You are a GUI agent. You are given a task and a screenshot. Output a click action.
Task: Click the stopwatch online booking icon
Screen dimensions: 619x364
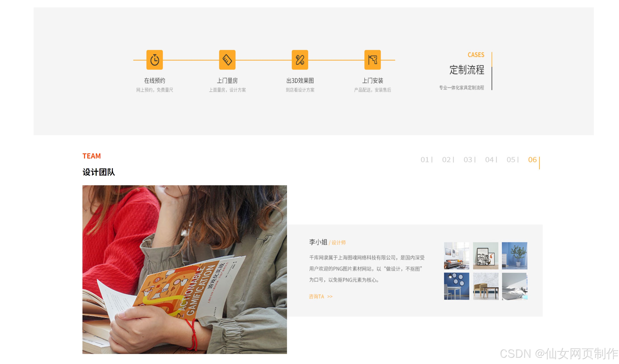154,60
